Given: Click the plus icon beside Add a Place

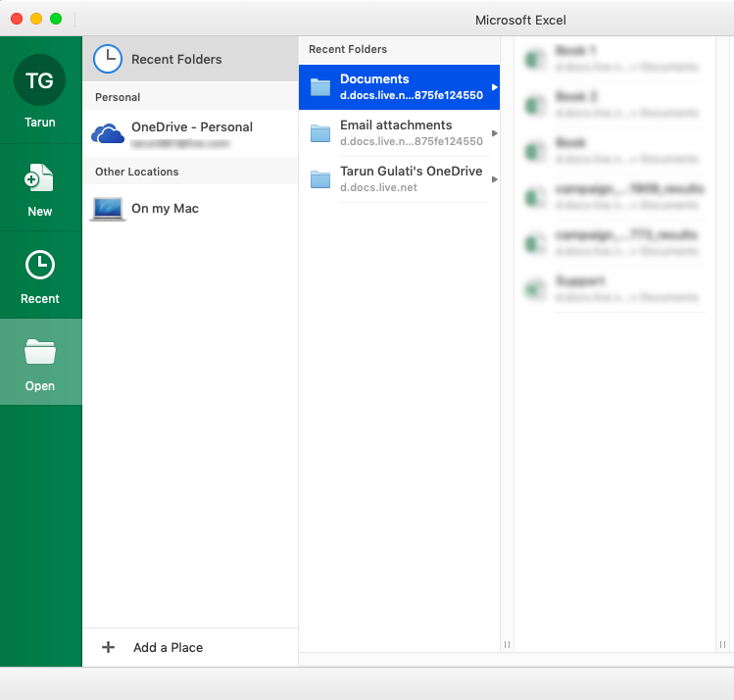Looking at the screenshot, I should [x=108, y=647].
